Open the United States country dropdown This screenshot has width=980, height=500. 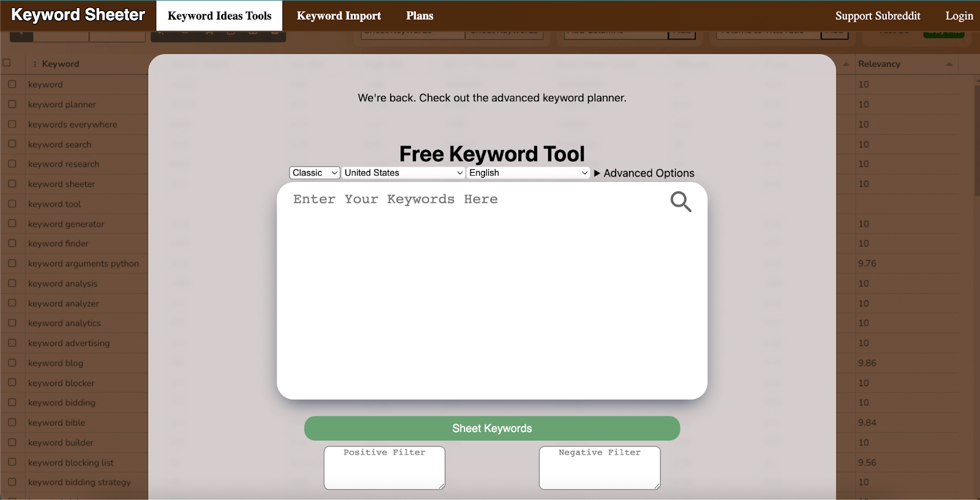tap(403, 173)
